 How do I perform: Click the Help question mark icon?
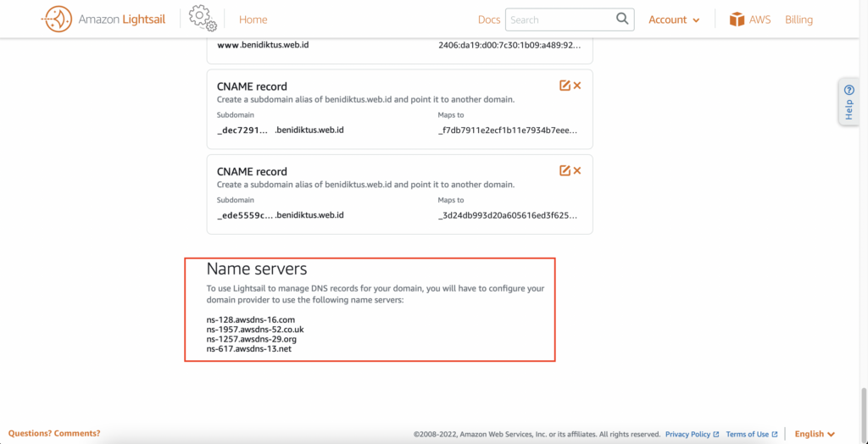click(849, 90)
